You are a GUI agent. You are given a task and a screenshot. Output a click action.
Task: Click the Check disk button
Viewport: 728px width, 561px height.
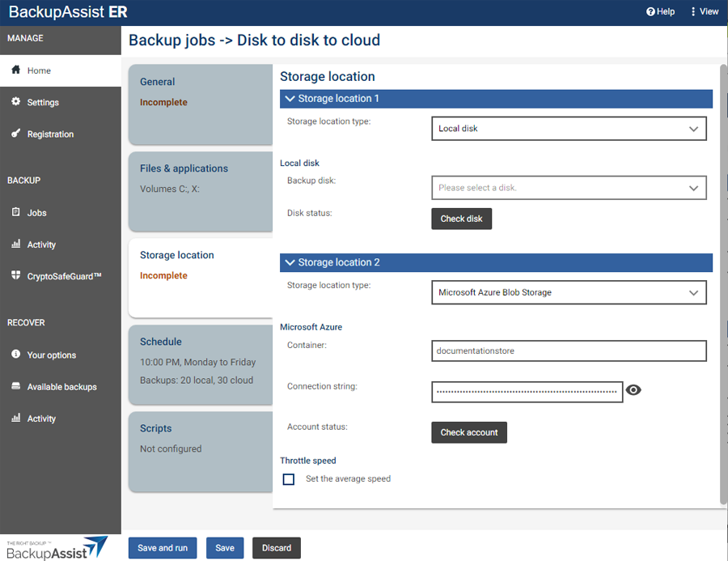tap(462, 219)
